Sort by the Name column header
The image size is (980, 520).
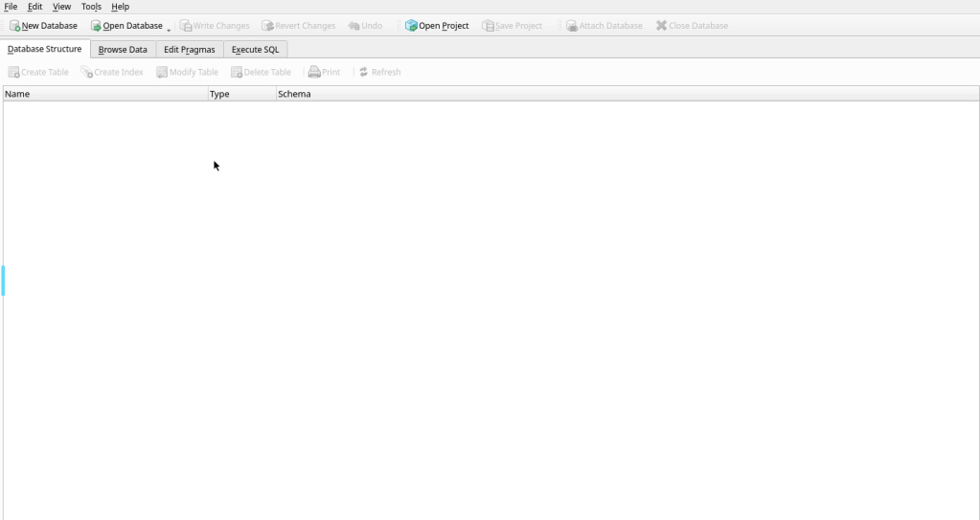click(105, 94)
